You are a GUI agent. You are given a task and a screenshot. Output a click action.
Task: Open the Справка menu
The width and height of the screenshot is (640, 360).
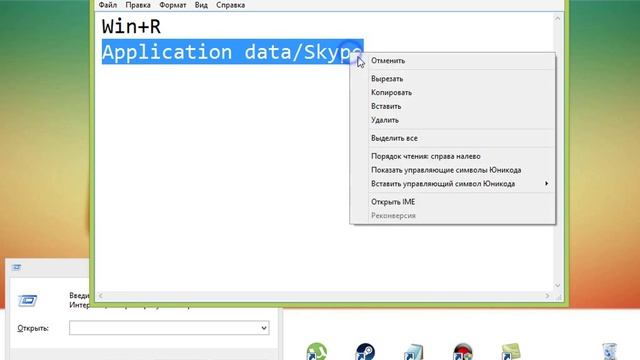coord(231,5)
